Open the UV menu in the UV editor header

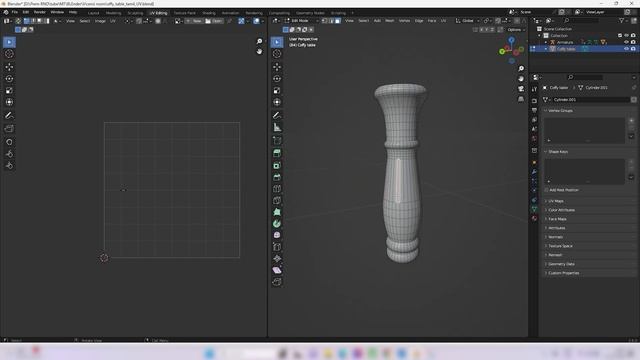(x=113, y=21)
